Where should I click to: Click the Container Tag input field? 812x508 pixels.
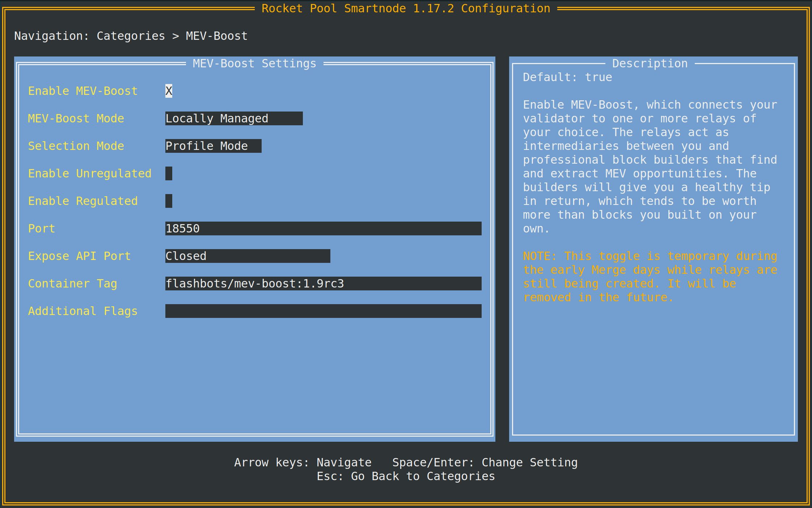tap(323, 284)
